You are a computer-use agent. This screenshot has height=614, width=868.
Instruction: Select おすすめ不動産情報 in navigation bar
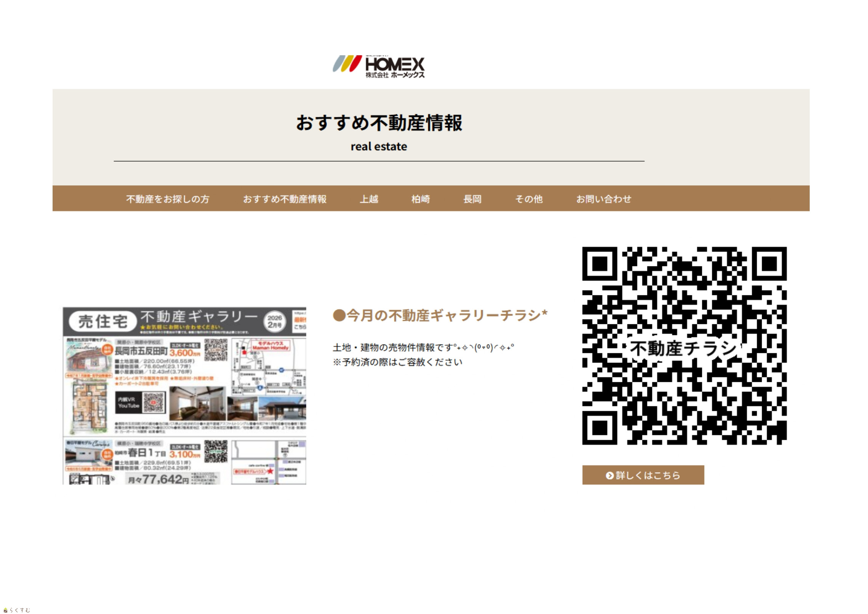point(285,199)
